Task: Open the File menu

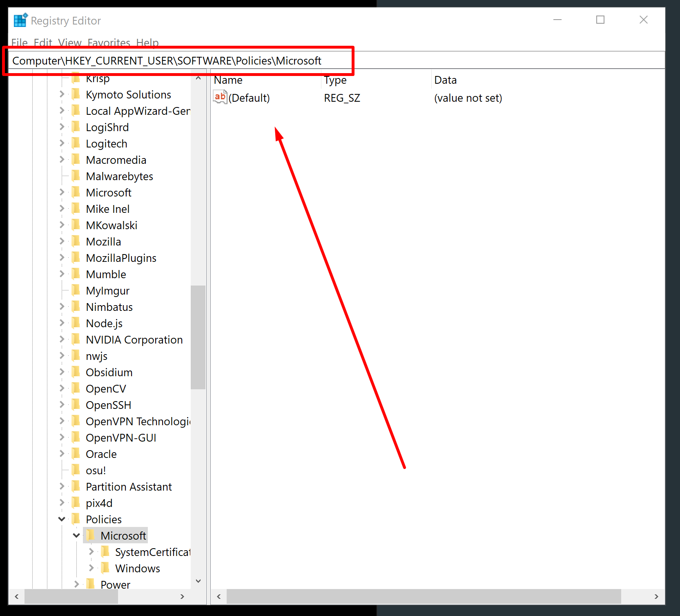Action: pos(19,43)
